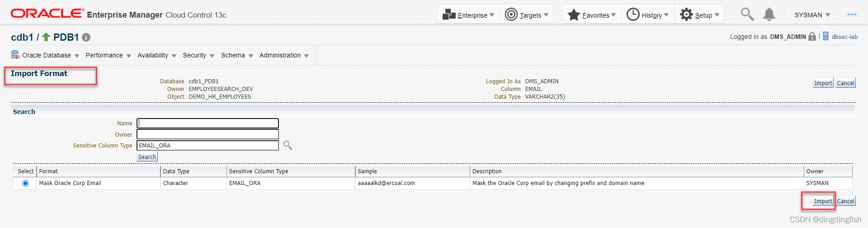This screenshot has width=868, height=228.
Task: Click the host server icon beside dbsec-lab
Action: pos(826,36)
